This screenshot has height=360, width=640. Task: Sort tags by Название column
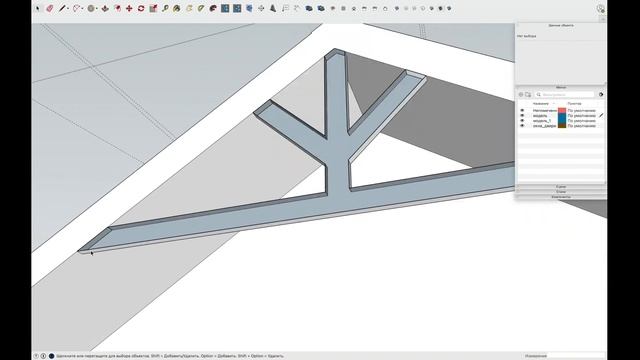(540, 104)
